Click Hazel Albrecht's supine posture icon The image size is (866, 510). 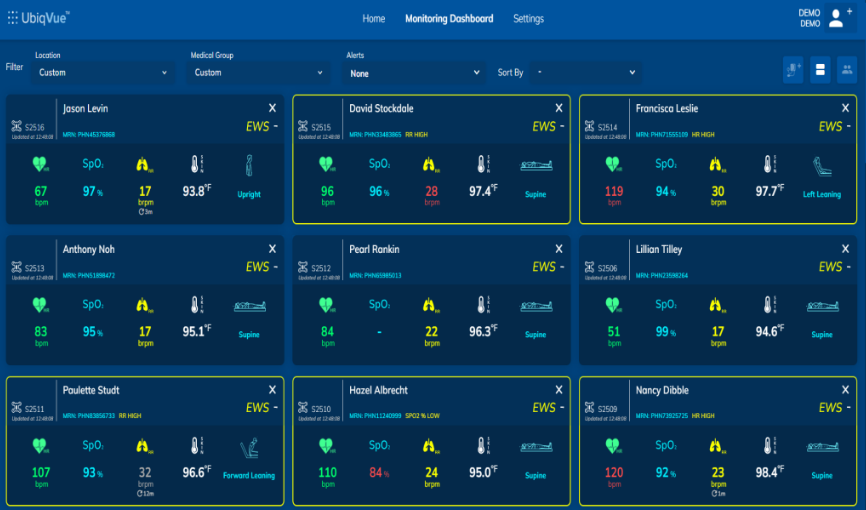[x=535, y=449]
